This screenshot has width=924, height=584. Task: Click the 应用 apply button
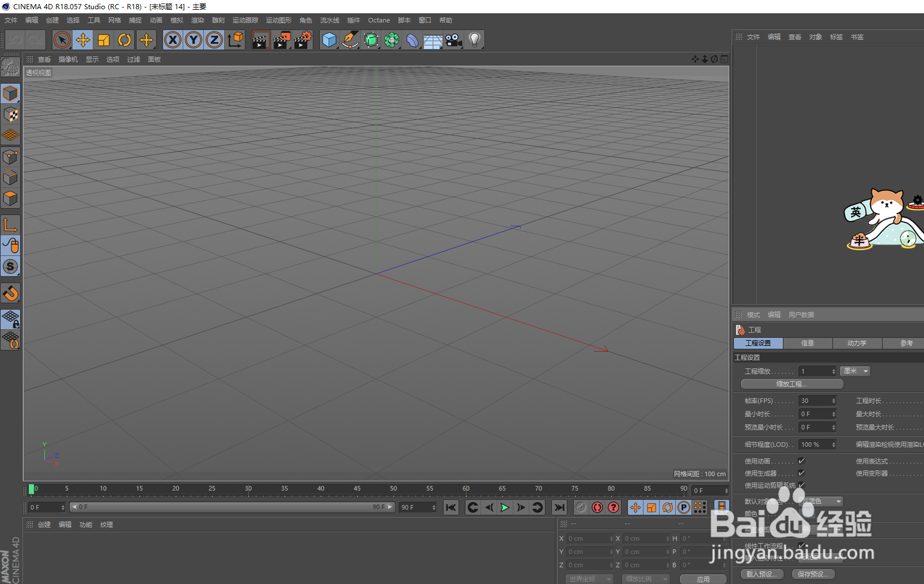(703, 579)
